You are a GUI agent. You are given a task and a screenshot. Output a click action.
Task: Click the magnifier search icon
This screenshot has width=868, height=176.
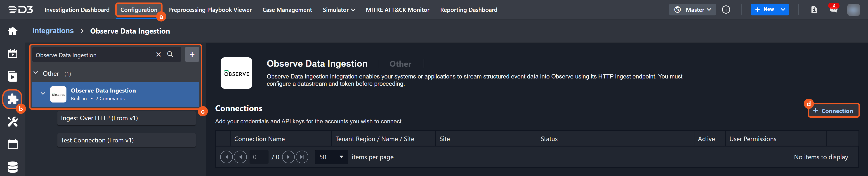click(x=170, y=55)
